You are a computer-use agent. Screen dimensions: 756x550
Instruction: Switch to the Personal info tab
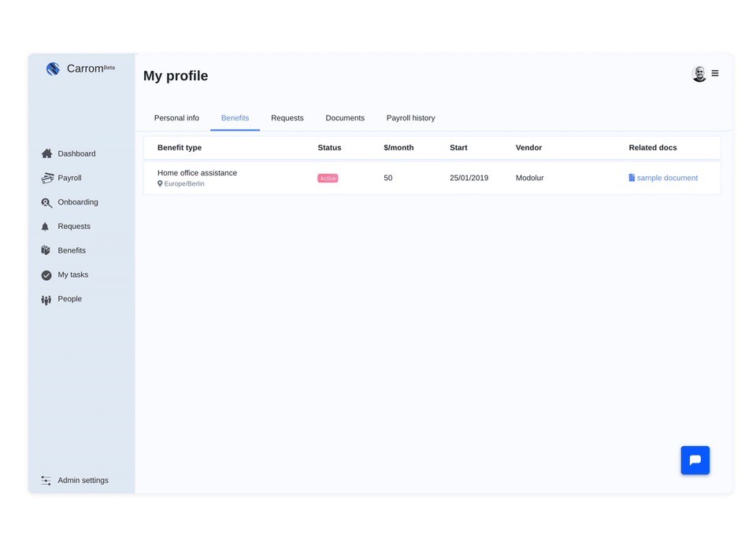[176, 118]
